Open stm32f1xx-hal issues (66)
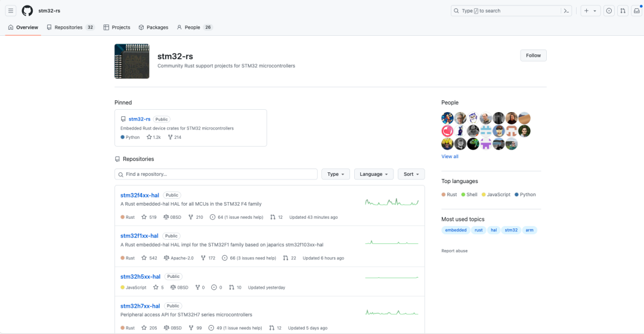 249,258
